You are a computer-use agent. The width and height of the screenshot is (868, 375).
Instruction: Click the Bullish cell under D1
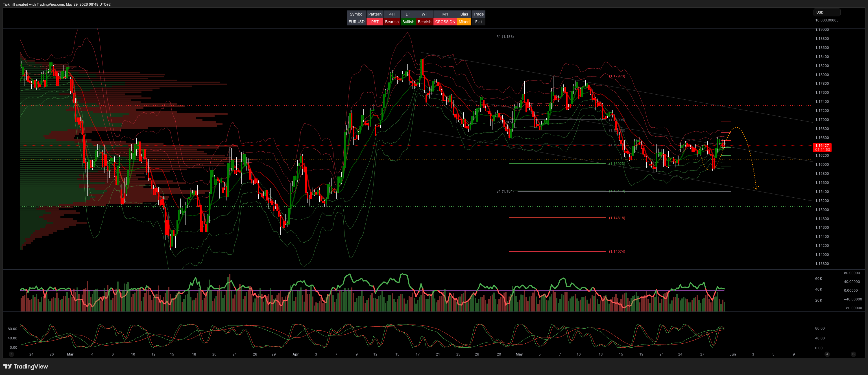[408, 21]
